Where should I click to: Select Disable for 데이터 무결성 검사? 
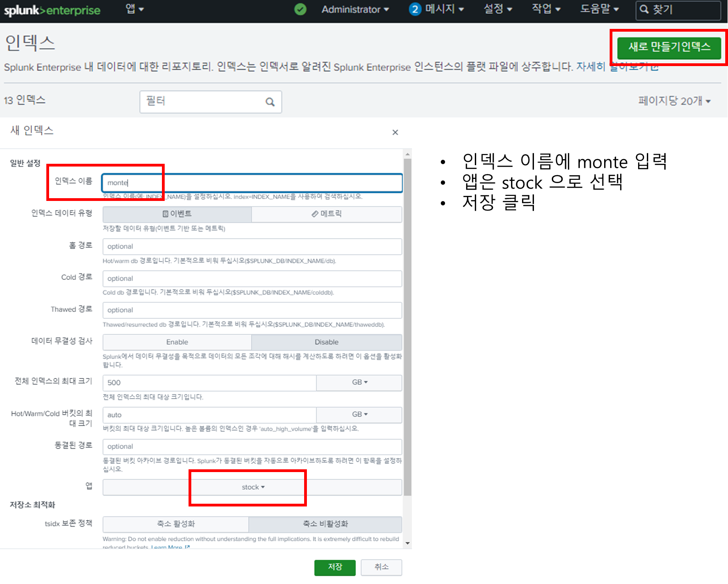pyautogui.click(x=327, y=342)
